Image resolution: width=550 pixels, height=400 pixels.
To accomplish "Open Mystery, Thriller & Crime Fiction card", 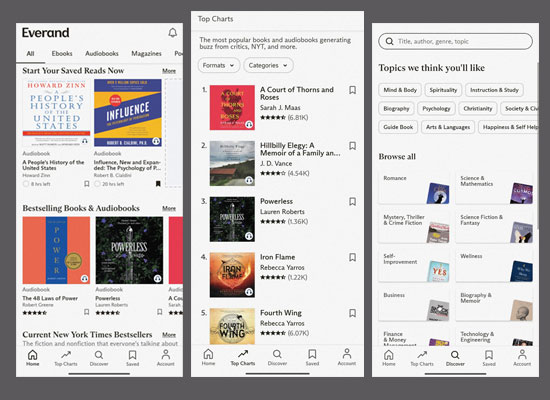I will 414,227.
